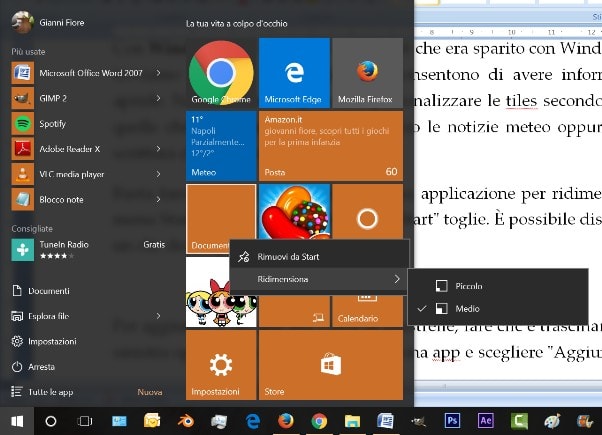
Task: Open Chrome from the taskbar
Action: click(x=319, y=421)
